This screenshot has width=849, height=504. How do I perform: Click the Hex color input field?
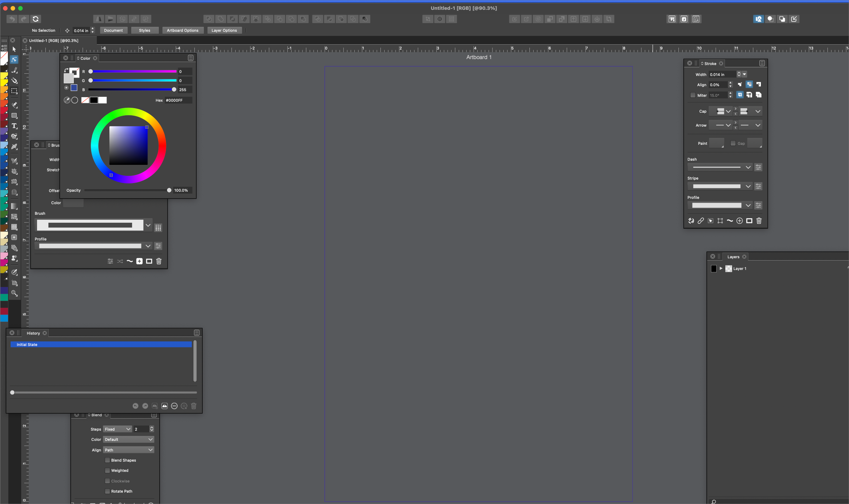pyautogui.click(x=178, y=100)
